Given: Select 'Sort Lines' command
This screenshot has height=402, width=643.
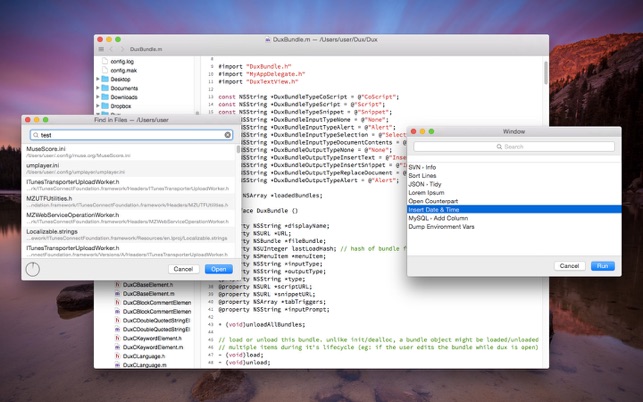Looking at the screenshot, I should point(514,176).
